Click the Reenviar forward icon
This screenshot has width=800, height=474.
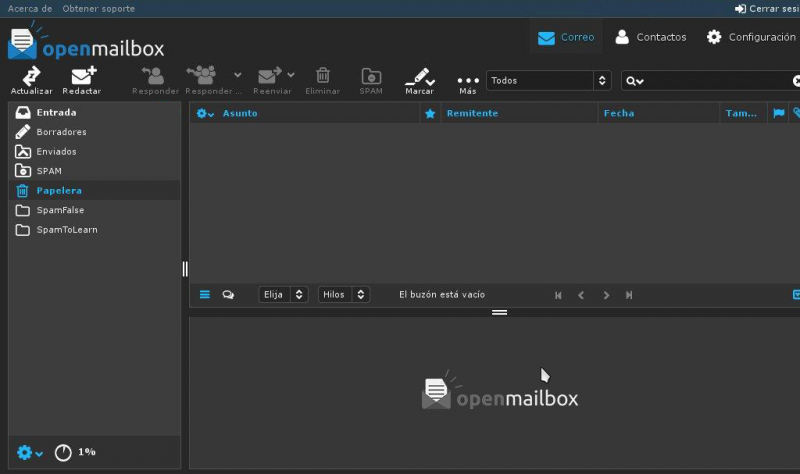coord(270,75)
